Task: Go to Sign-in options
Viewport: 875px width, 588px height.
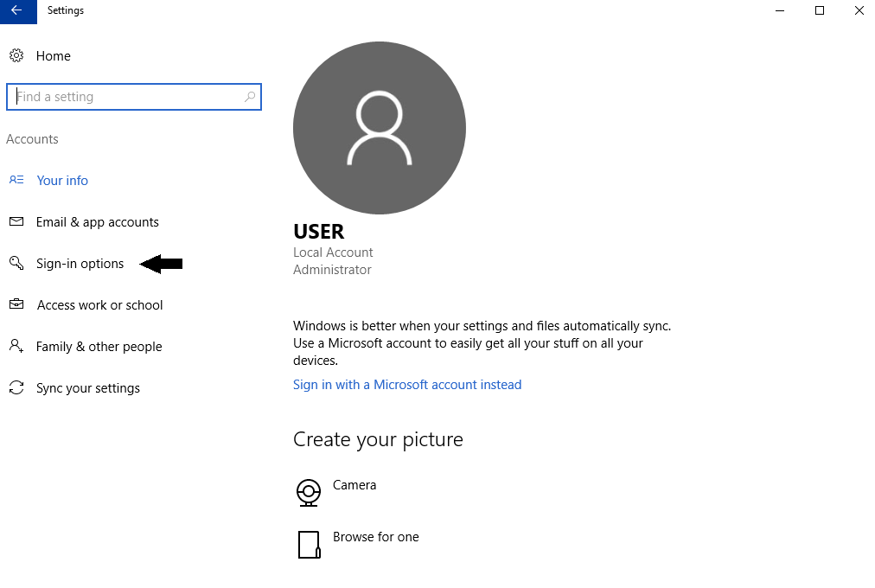Action: [80, 264]
